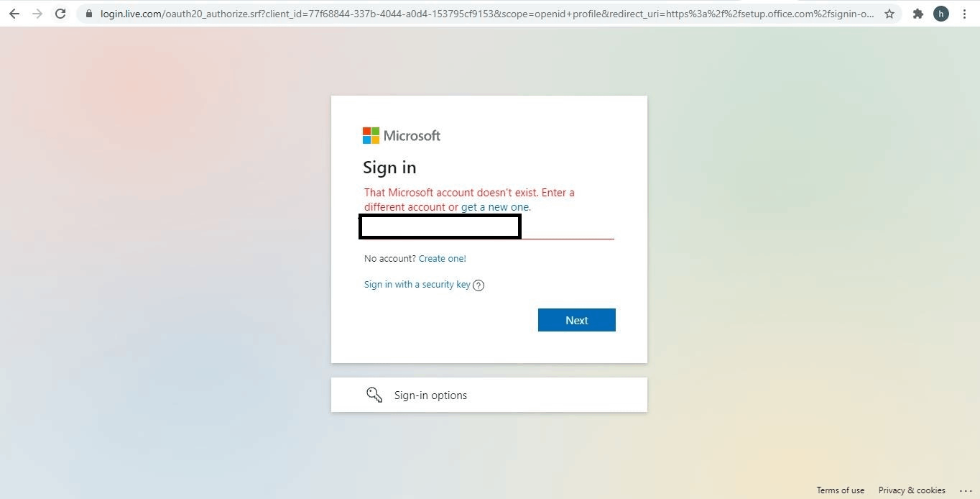Select the address bar URL
Viewport: 980px width, 499px height.
(x=488, y=14)
